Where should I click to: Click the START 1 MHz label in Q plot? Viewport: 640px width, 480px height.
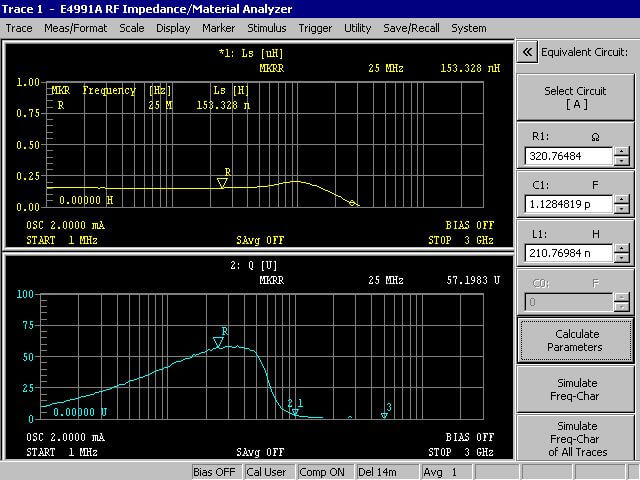[62, 452]
